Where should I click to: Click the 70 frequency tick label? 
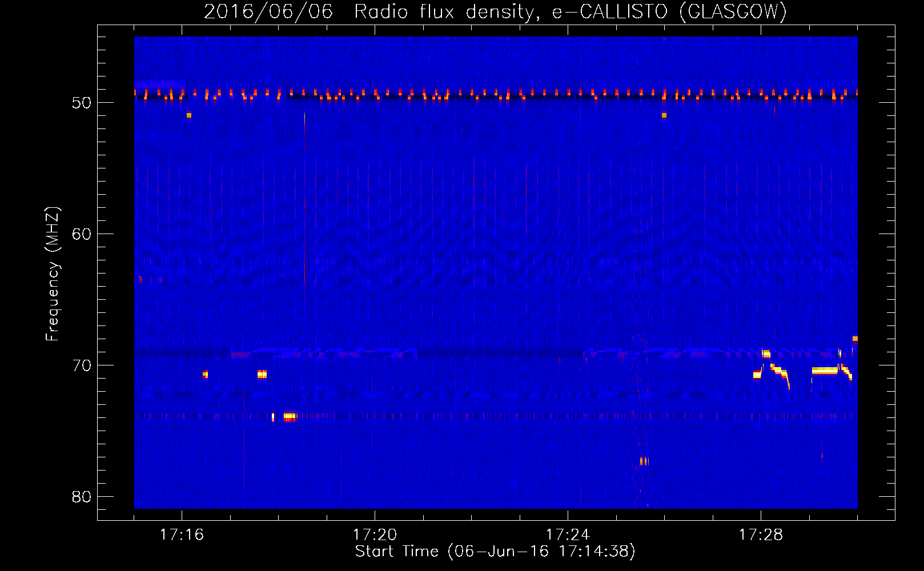82,365
